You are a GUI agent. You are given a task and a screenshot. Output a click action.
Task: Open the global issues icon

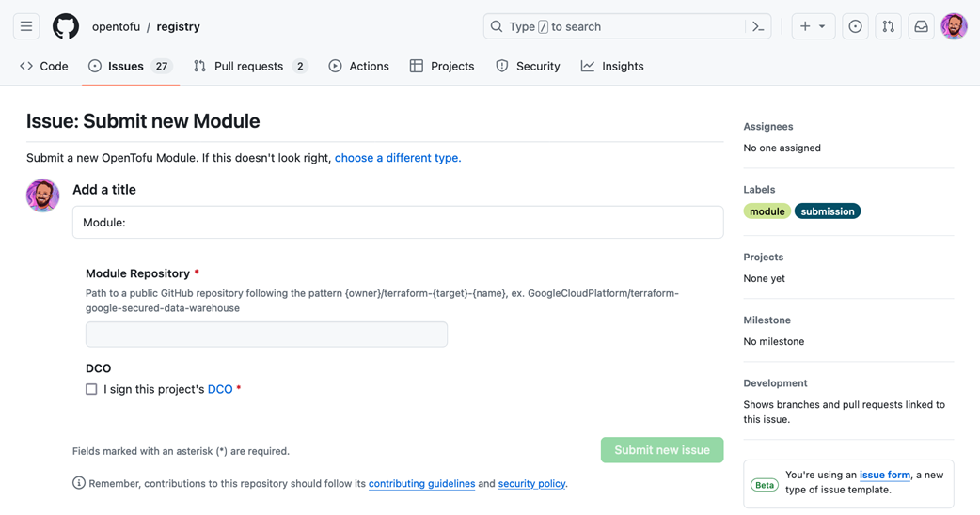tap(855, 26)
